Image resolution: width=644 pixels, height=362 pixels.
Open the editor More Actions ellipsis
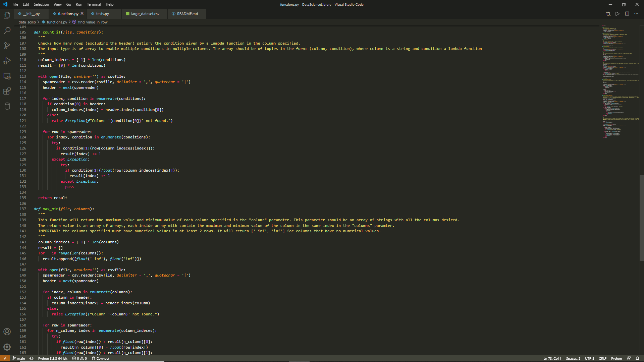[x=636, y=14]
